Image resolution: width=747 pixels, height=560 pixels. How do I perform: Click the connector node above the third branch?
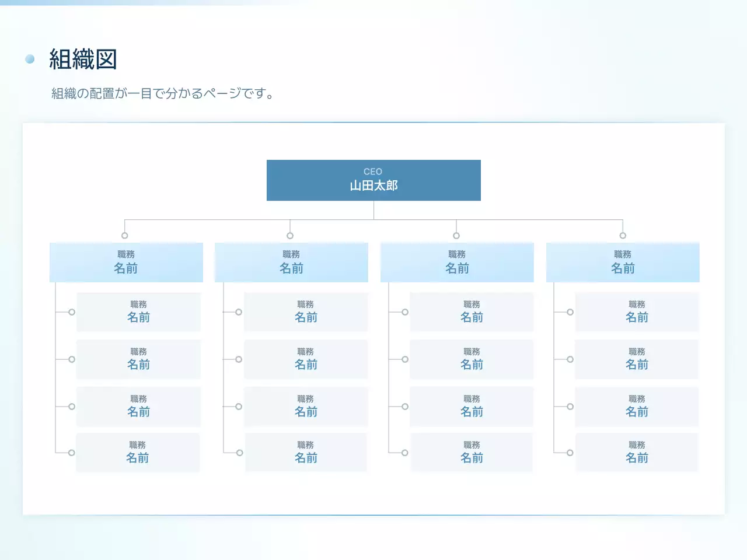456,235
